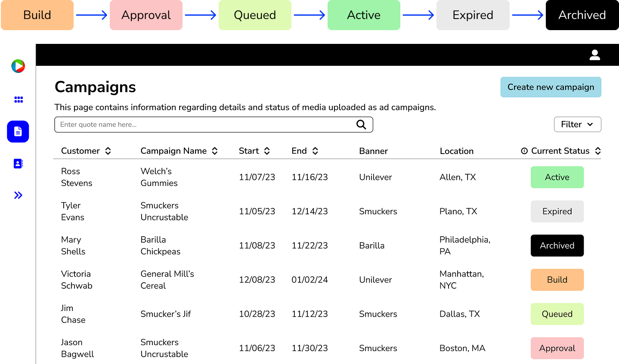The width and height of the screenshot is (619, 364).
Task: Open Barilla Chickpeas campaign
Action: click(x=160, y=246)
